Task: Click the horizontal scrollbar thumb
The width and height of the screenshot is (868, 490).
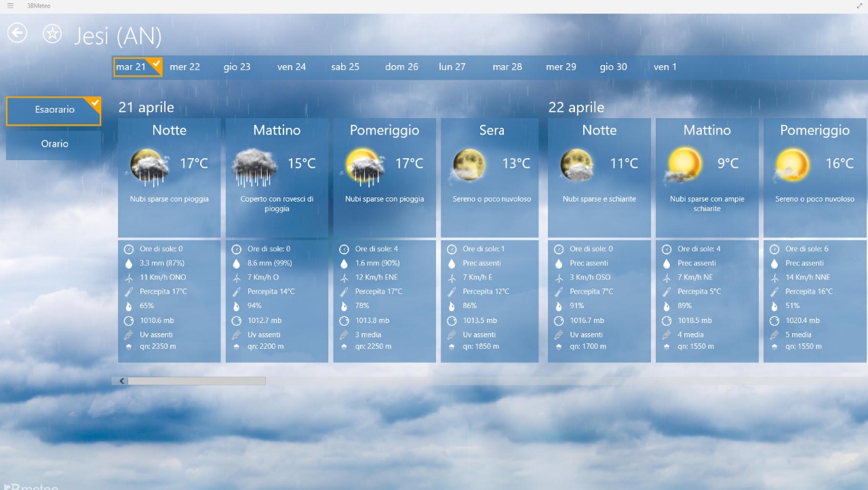Action: (x=196, y=381)
